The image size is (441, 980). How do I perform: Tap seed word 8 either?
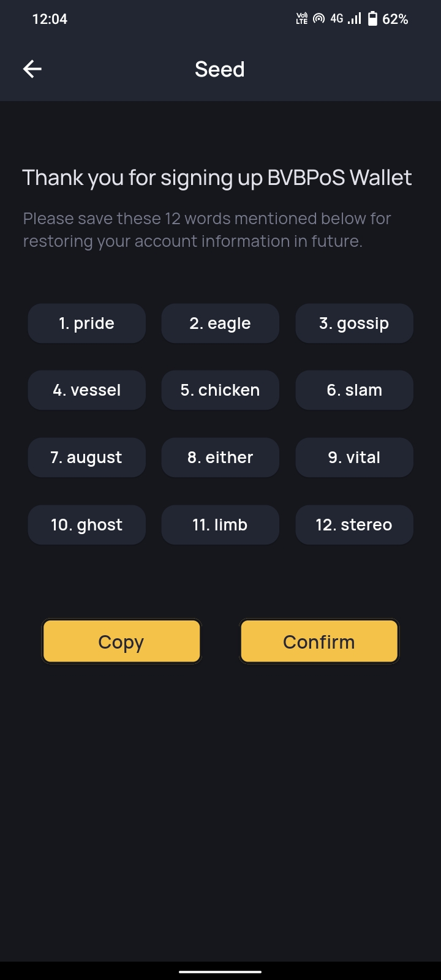220,458
